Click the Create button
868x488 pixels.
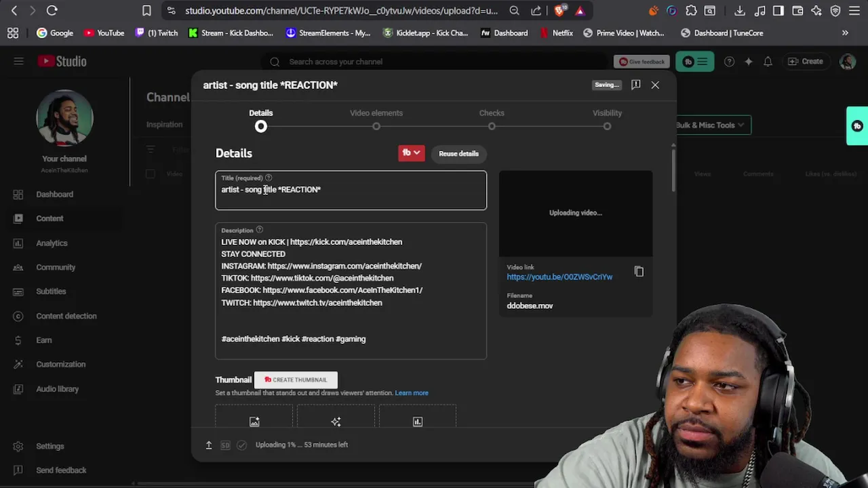pos(805,62)
